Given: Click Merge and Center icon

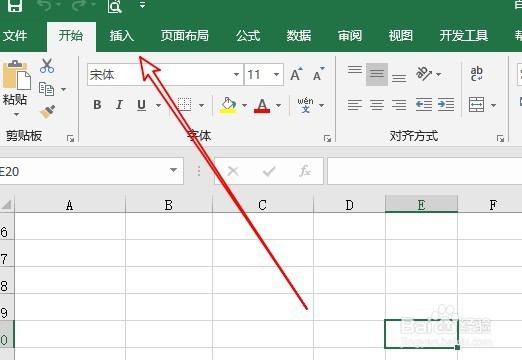Looking at the screenshot, I should [x=477, y=105].
